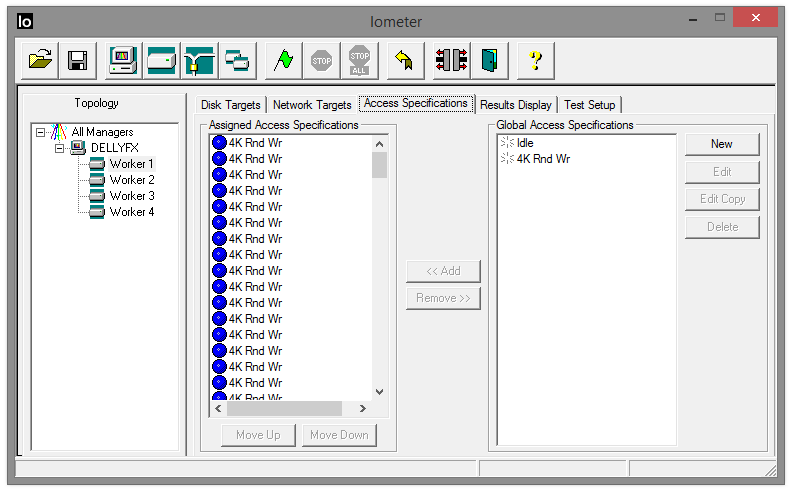This screenshot has height=492, width=789.
Task: Open the Access Specifications tab
Action: [x=416, y=103]
